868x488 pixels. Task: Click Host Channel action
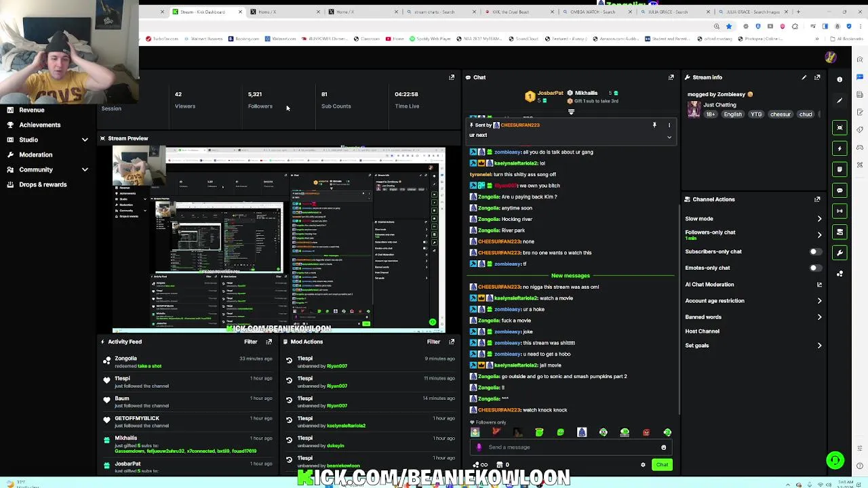(x=702, y=331)
